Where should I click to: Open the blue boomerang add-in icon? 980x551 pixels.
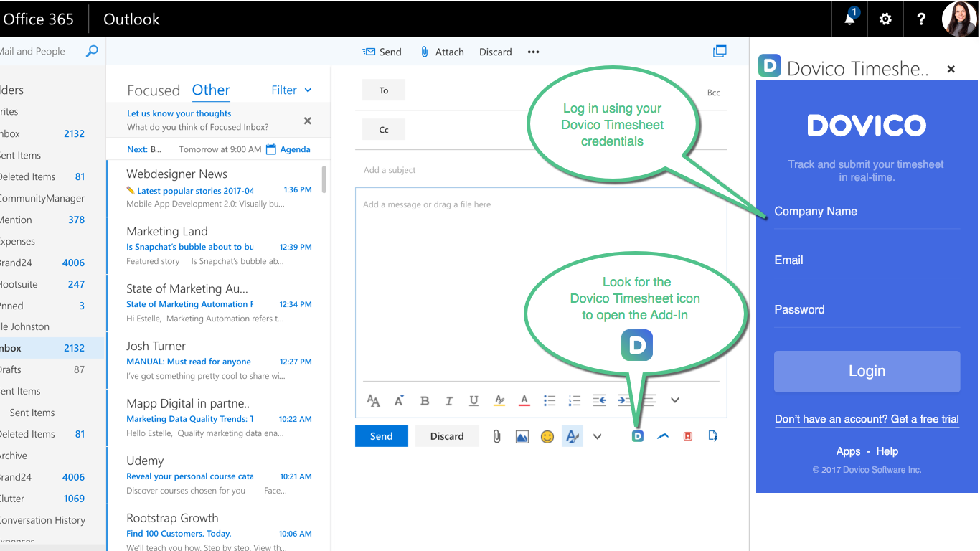[x=663, y=436]
